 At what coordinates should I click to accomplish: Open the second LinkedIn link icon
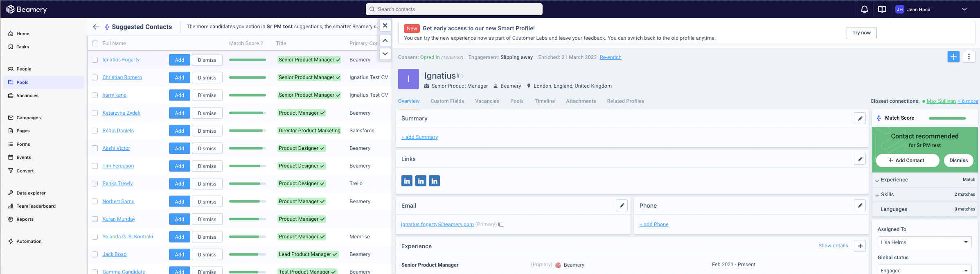point(421,181)
